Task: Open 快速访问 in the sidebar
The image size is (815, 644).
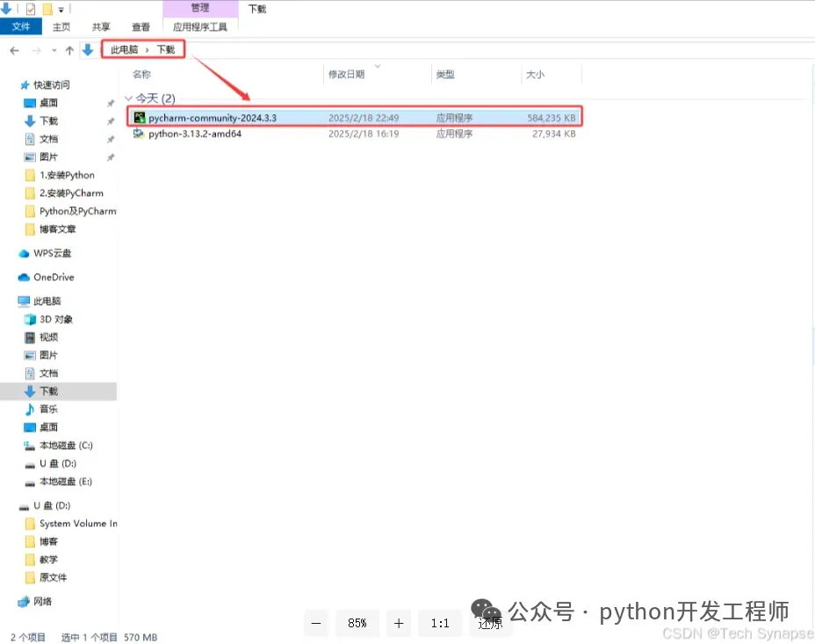Action: click(52, 84)
